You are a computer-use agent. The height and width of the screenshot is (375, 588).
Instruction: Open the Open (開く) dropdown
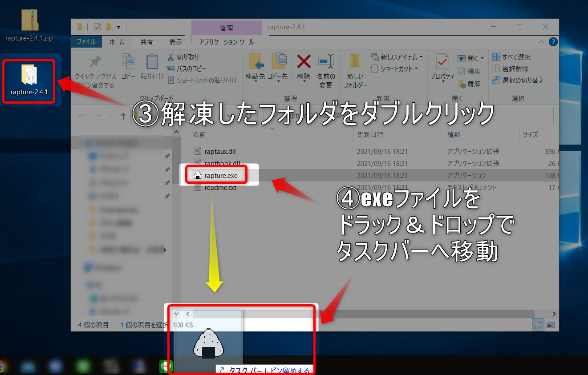471,58
